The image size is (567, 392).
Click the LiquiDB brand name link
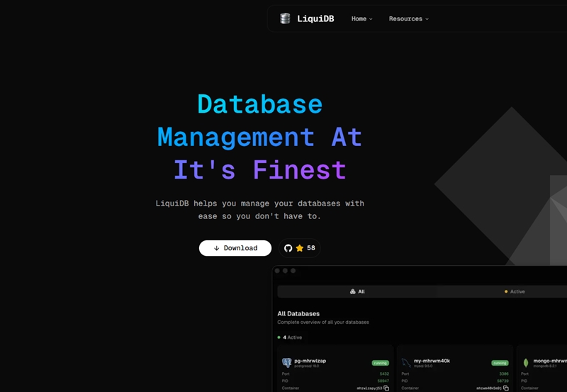pyautogui.click(x=315, y=19)
